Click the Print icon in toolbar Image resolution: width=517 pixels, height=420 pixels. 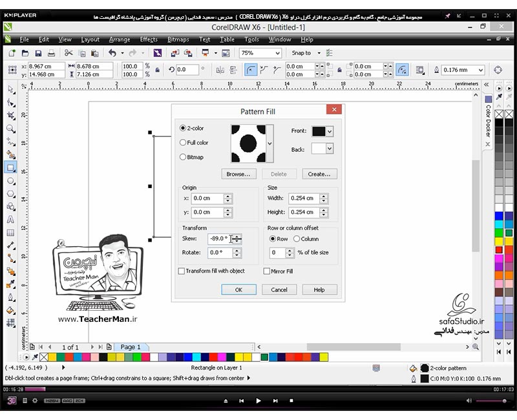(x=51, y=53)
